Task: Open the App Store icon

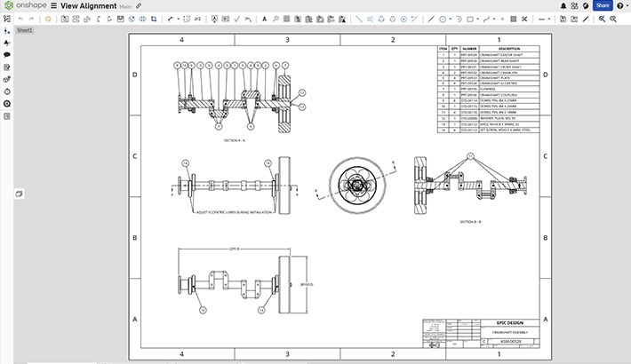Action: [574, 5]
